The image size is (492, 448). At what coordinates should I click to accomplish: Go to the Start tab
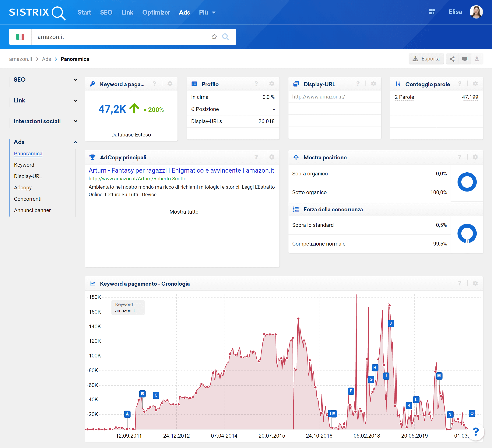coord(84,12)
